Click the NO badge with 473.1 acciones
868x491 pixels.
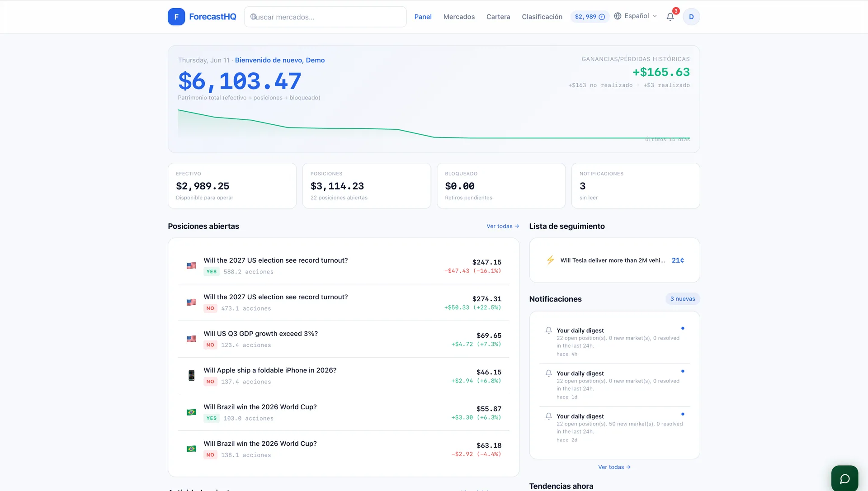click(x=210, y=308)
